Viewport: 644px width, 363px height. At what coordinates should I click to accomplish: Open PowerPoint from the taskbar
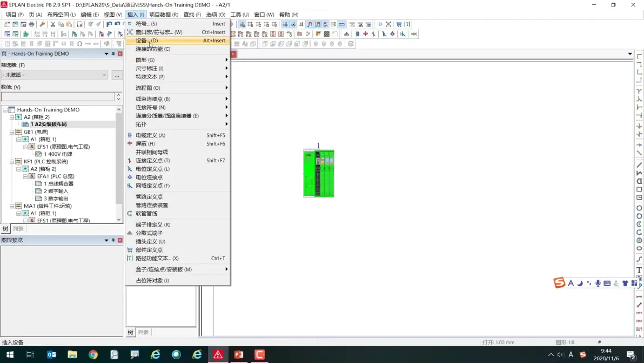pyautogui.click(x=239, y=354)
